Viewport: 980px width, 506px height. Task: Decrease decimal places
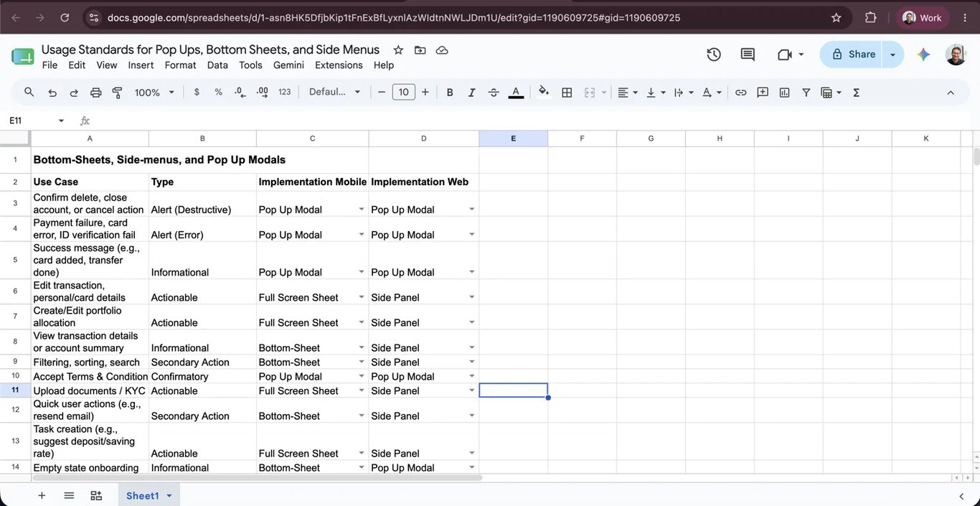240,92
